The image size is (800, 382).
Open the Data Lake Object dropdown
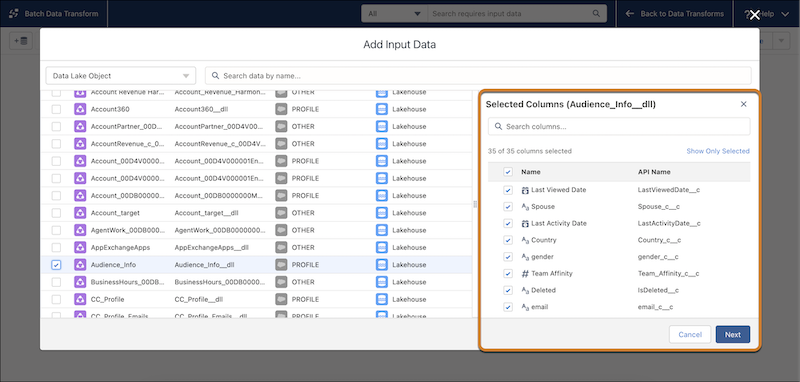coord(121,76)
